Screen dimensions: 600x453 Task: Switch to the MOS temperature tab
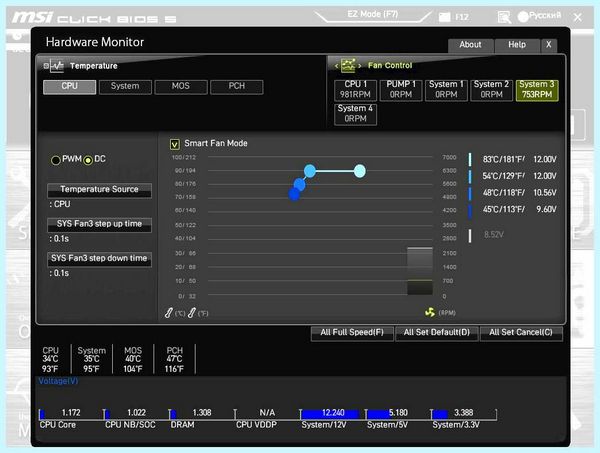pyautogui.click(x=181, y=86)
